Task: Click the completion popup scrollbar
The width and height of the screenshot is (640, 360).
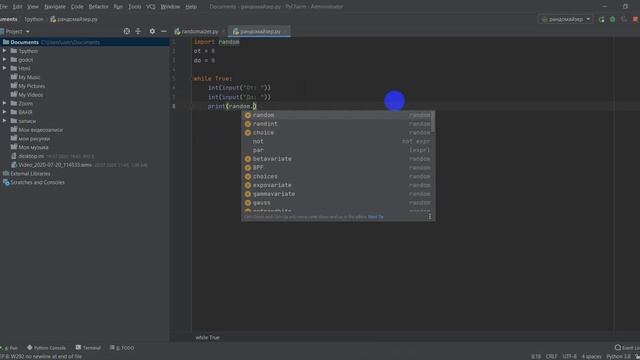Action: [433, 122]
